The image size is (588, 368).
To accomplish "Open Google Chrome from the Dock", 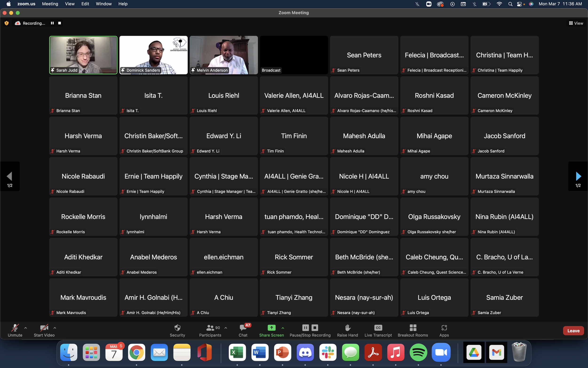I will click(136, 352).
